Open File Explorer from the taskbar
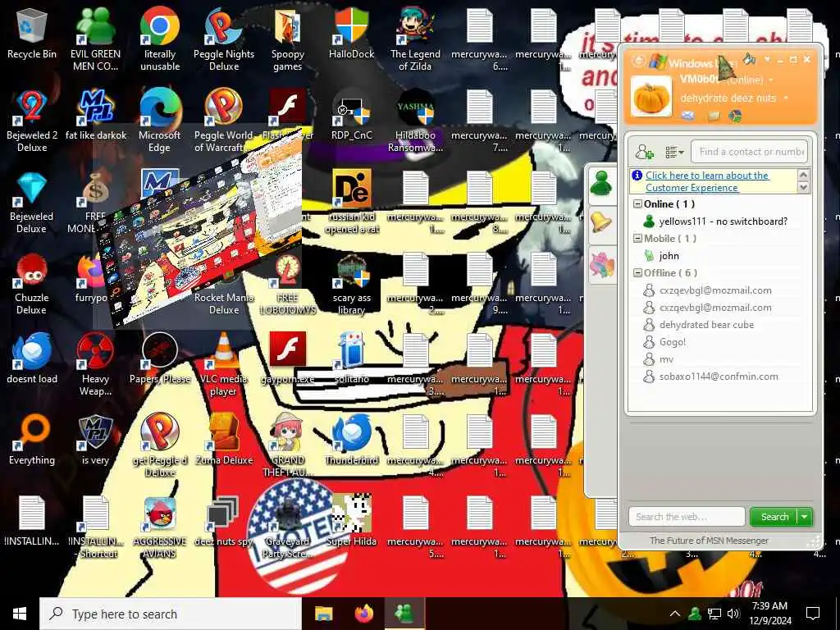Screen dimensions: 840x630 pos(323,614)
